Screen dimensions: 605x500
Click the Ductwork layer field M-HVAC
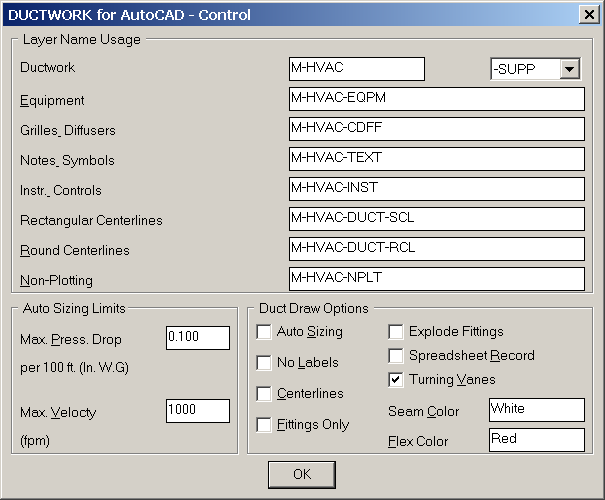tap(357, 69)
